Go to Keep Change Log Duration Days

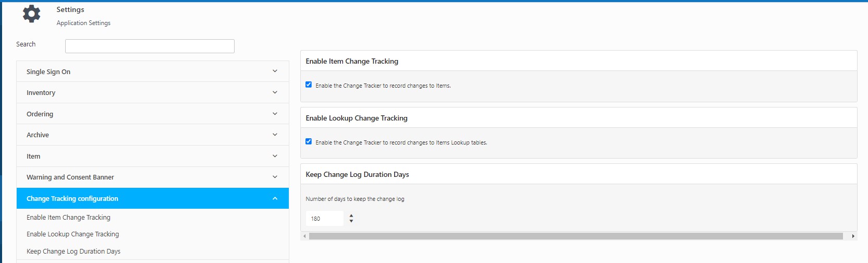[x=74, y=251]
